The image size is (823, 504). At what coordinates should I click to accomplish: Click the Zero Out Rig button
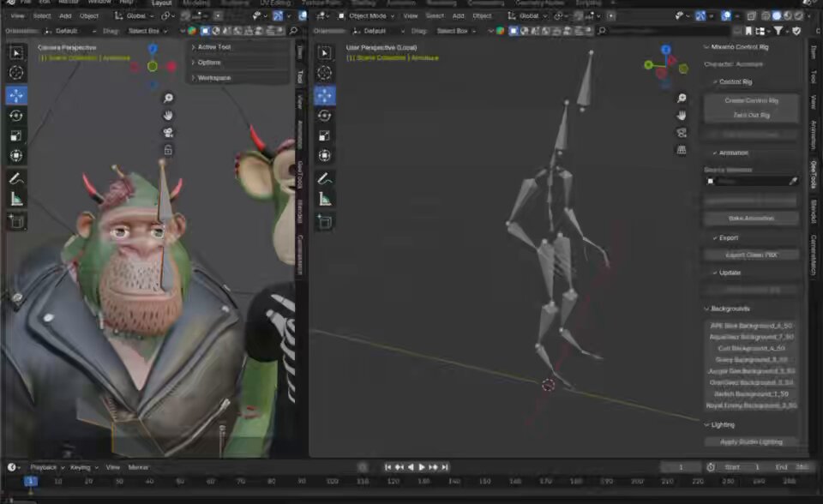751,115
